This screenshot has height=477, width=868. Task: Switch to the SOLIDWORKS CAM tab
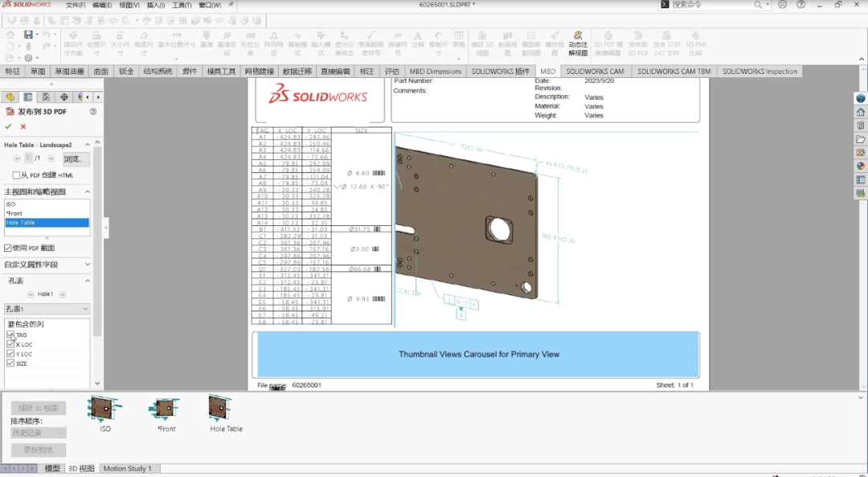(595, 72)
